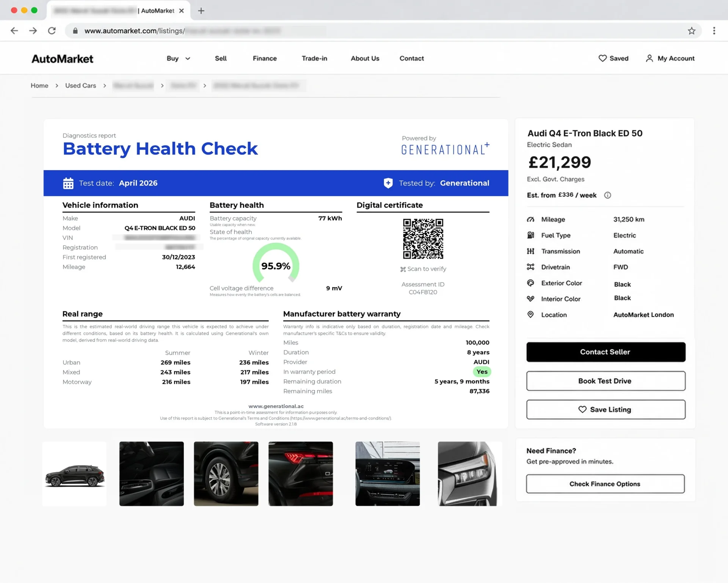Image resolution: width=728 pixels, height=583 pixels.
Task: Open the Trade-in page
Action: pos(314,58)
